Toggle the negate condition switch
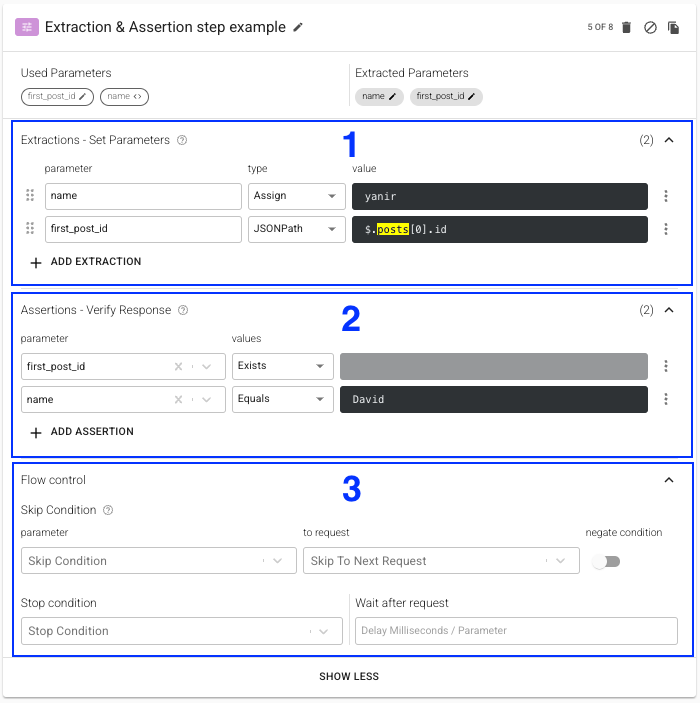This screenshot has height=703, width=700. [606, 562]
